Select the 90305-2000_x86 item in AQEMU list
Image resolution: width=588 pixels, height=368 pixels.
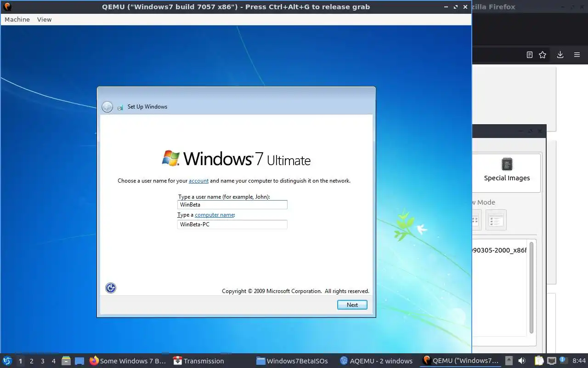coord(499,250)
